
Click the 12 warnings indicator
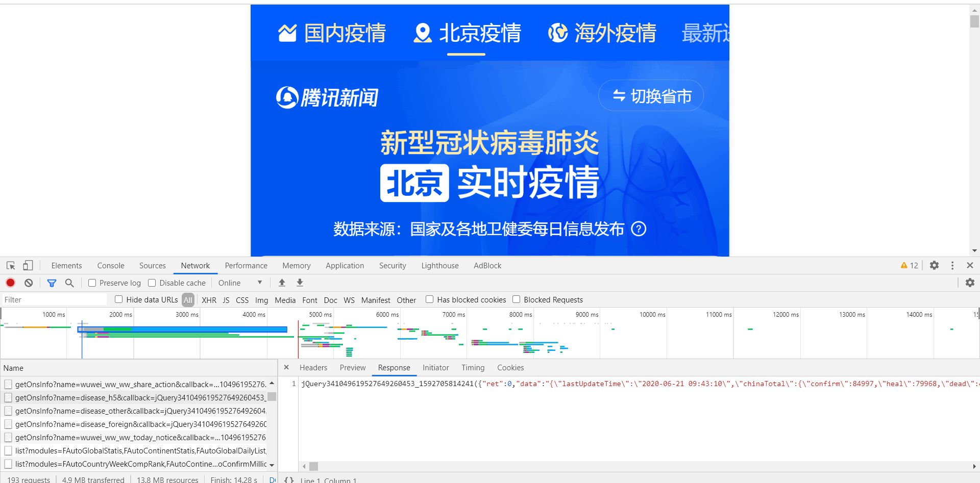910,265
